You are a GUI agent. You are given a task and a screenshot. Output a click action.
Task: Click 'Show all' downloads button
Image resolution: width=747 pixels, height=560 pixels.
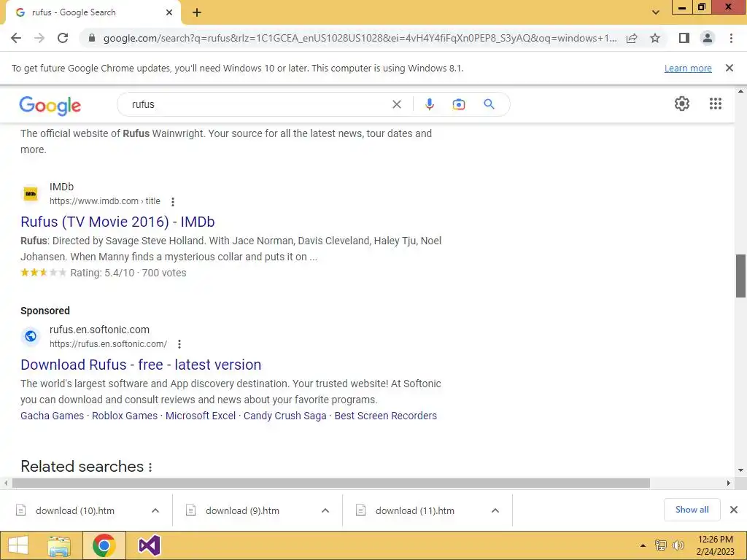click(692, 510)
